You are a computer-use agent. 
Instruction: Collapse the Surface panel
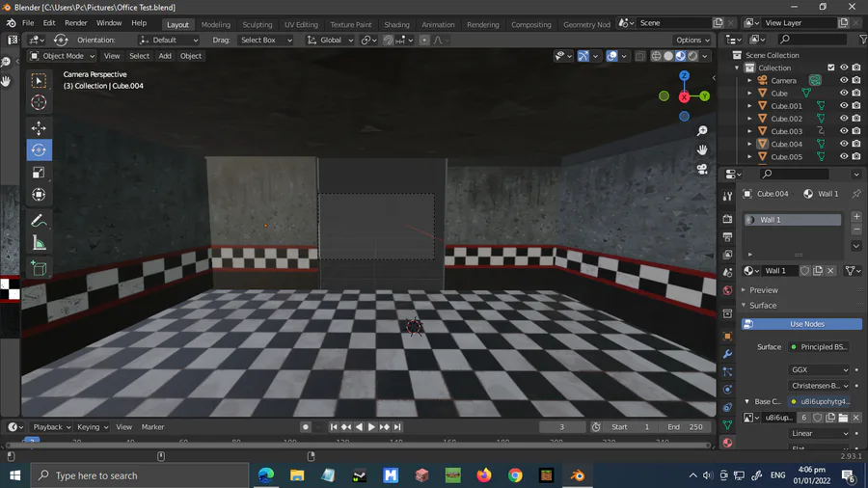pos(763,306)
